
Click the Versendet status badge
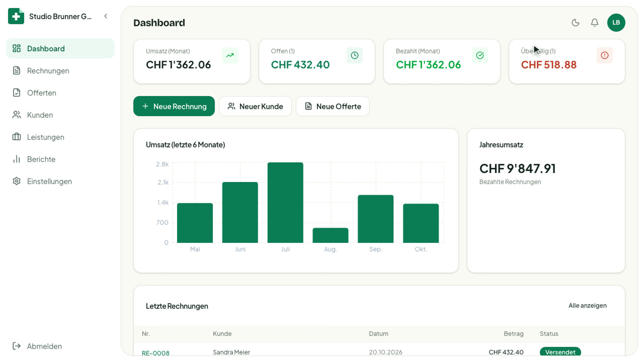560,352
